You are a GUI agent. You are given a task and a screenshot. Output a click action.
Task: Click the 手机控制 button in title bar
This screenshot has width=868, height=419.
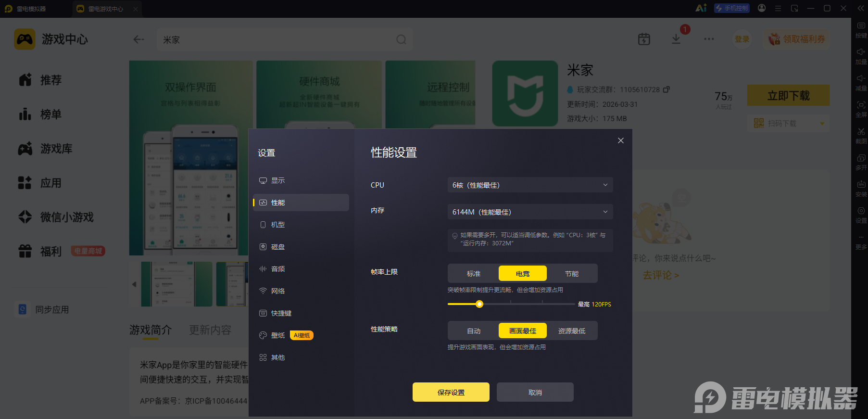(732, 8)
